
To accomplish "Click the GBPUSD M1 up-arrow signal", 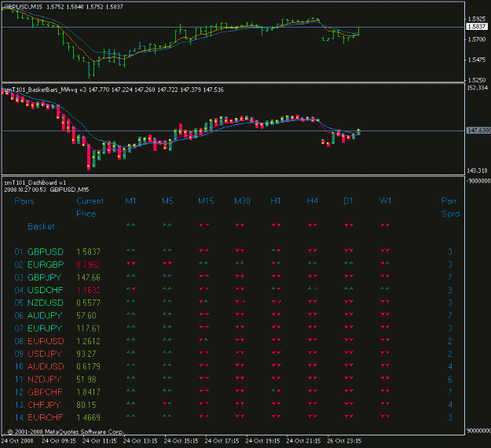I will (131, 250).
